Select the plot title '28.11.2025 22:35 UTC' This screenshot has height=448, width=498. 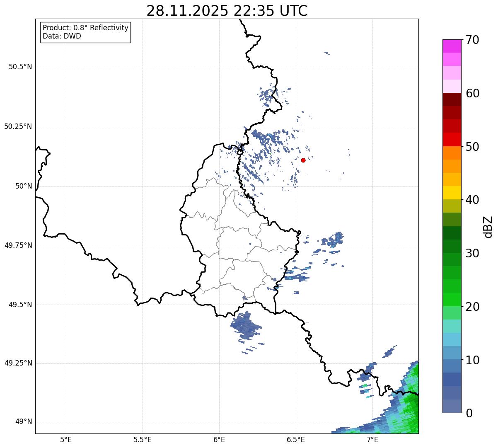coord(227,11)
